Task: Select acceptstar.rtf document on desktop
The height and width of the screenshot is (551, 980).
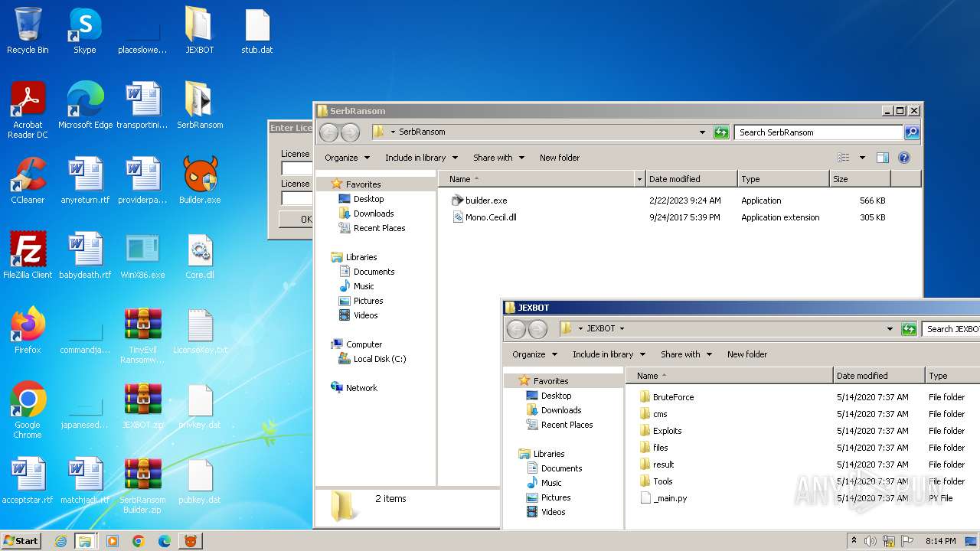Action: click(28, 481)
